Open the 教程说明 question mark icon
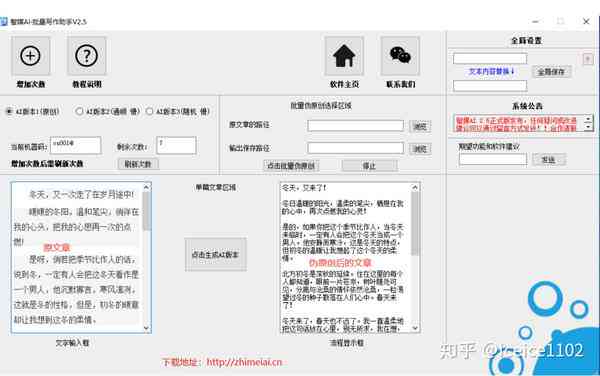The image size is (600, 376). click(87, 56)
